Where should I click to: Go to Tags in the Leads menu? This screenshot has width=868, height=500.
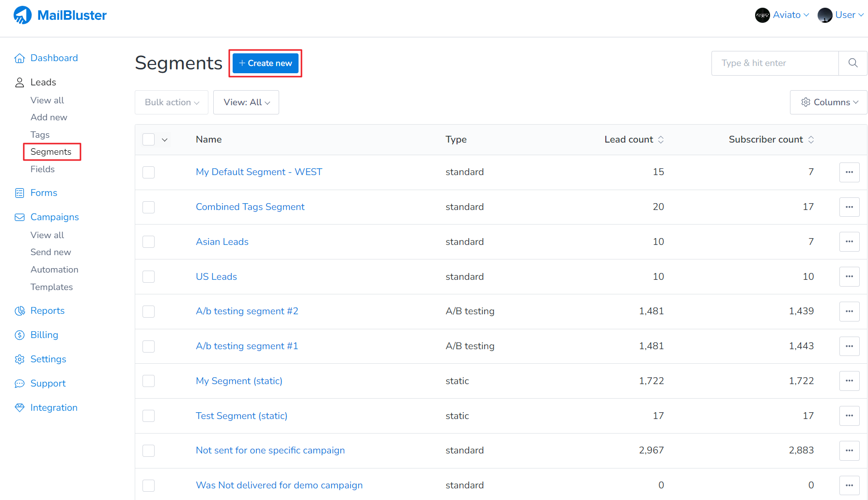coord(40,135)
